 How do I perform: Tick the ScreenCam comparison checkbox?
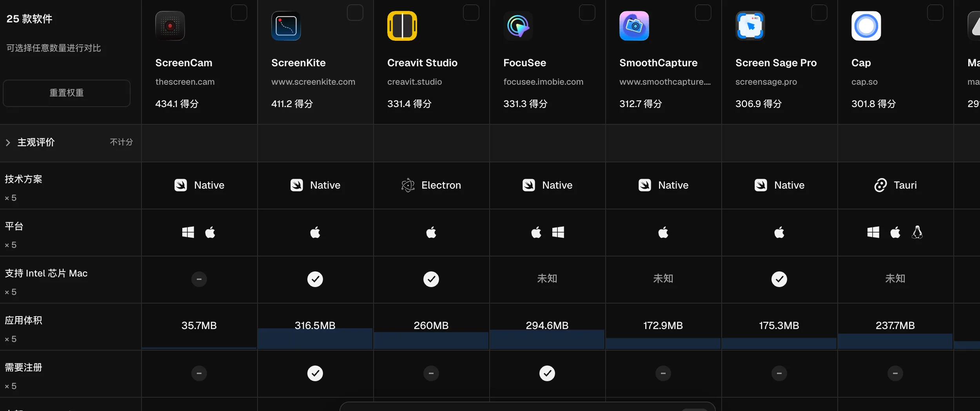[239, 13]
